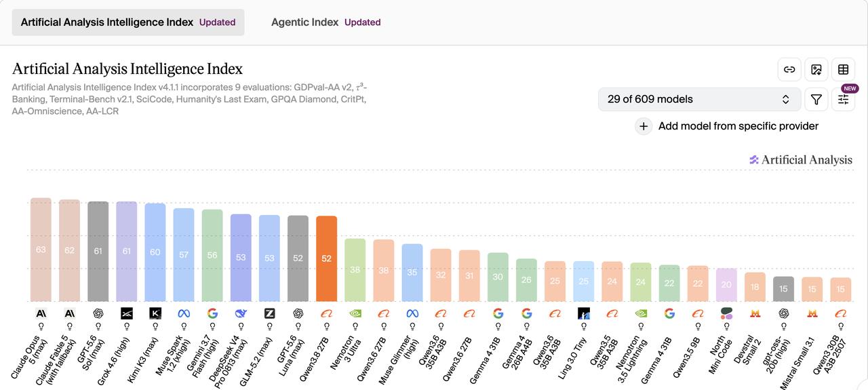Image resolution: width=868 pixels, height=390 pixels.
Task: Open the 29 of 609 models dropdown
Action: (x=699, y=99)
